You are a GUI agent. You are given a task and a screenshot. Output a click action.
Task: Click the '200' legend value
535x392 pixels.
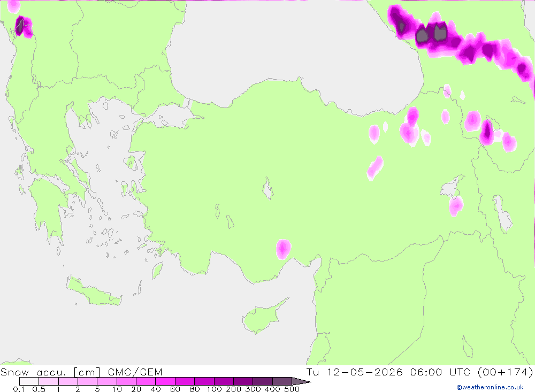234,389
